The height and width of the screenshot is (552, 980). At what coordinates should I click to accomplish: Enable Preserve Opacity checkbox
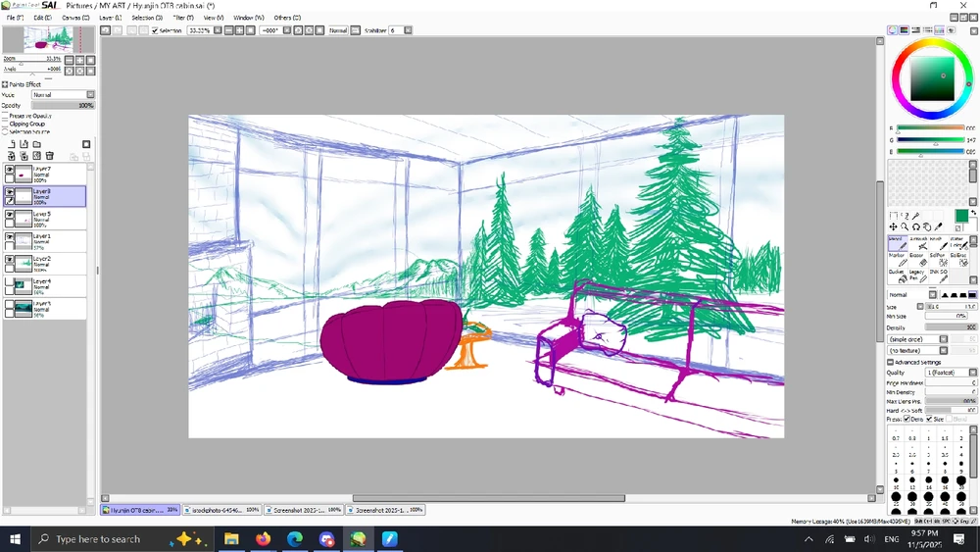tap(5, 116)
